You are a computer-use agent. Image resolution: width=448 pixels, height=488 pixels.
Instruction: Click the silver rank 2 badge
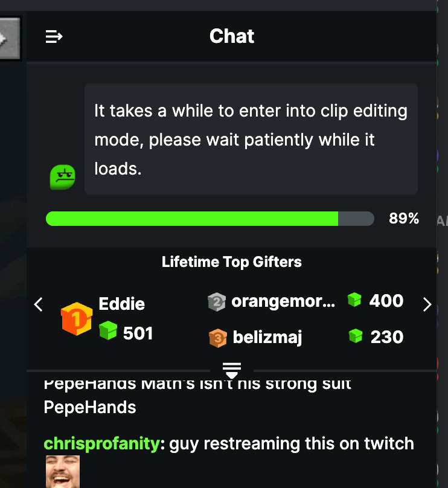click(216, 301)
